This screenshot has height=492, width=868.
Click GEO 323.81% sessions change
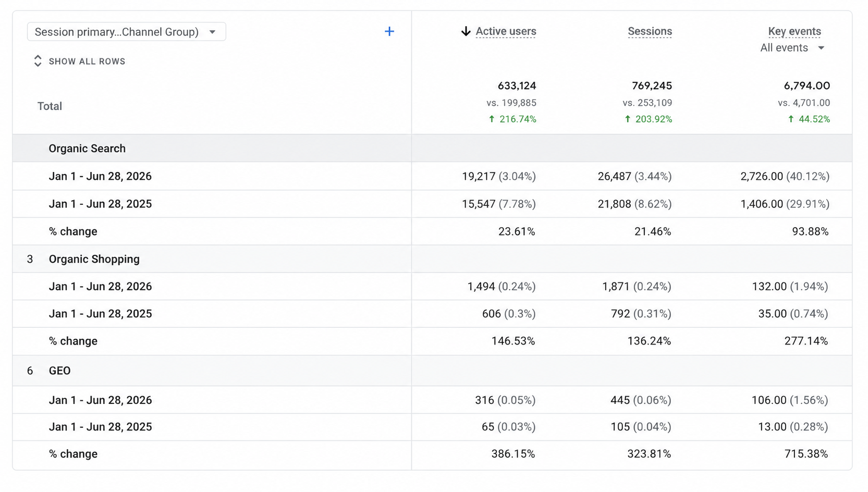(x=649, y=454)
